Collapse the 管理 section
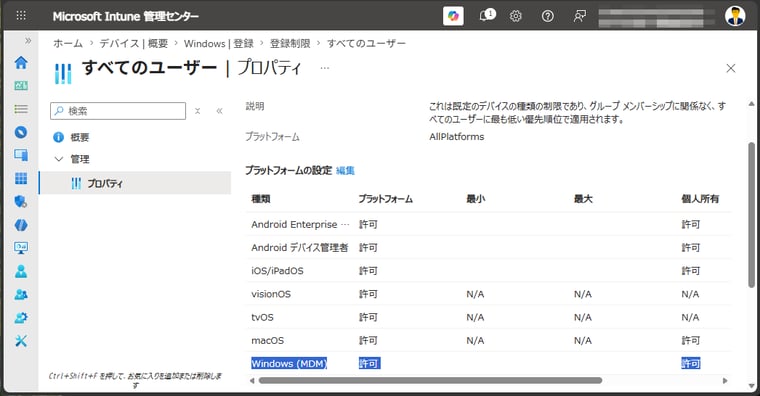 coord(59,159)
